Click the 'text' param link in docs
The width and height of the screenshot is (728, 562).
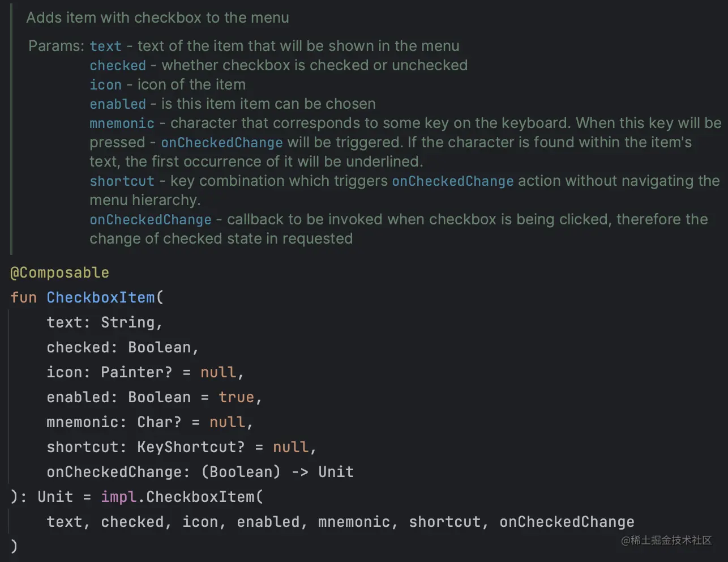(105, 46)
